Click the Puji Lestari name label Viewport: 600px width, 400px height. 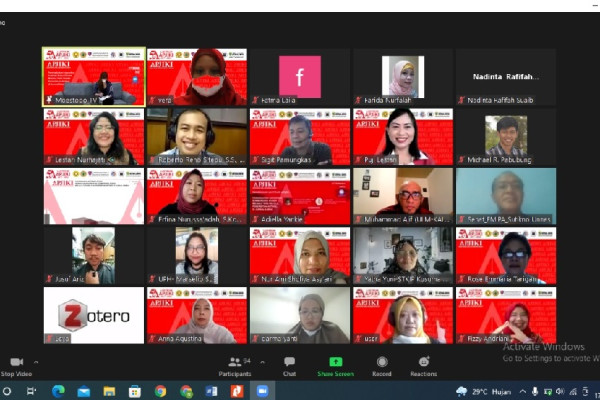point(380,160)
